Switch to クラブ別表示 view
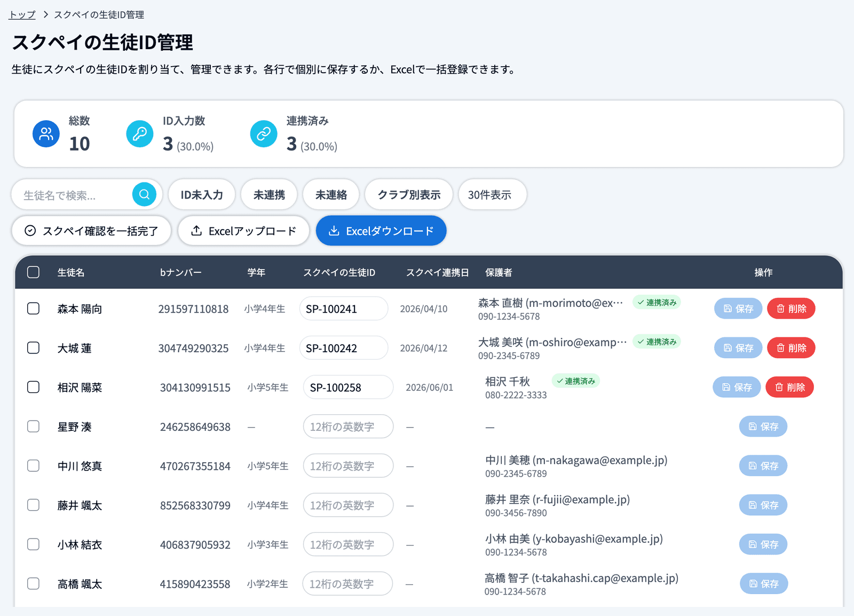This screenshot has height=616, width=854. [x=409, y=194]
